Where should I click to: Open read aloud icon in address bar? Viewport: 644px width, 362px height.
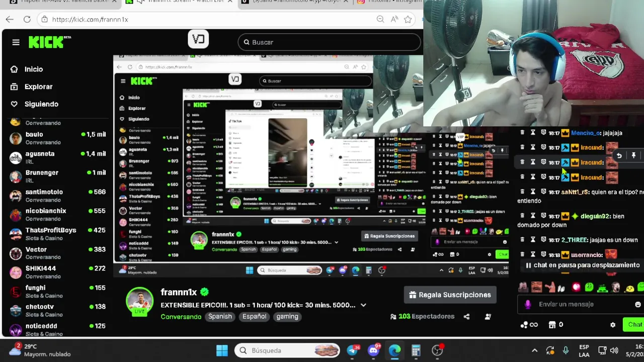(x=394, y=19)
